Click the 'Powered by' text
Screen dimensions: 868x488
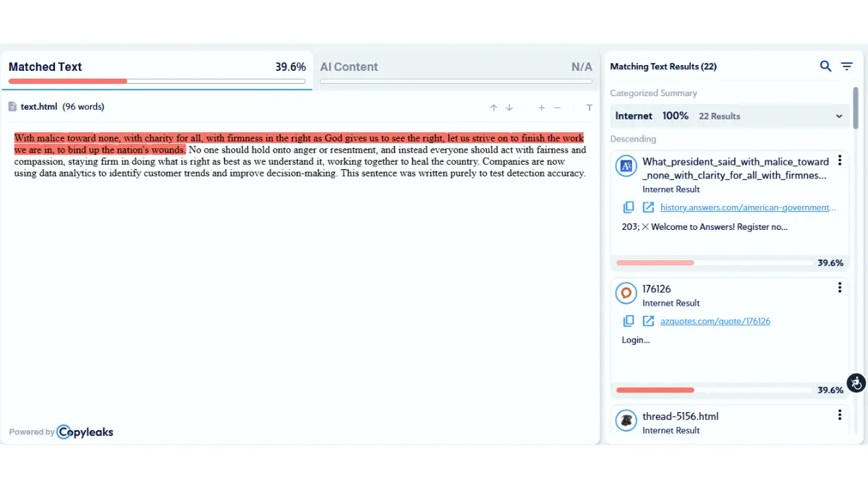31,432
